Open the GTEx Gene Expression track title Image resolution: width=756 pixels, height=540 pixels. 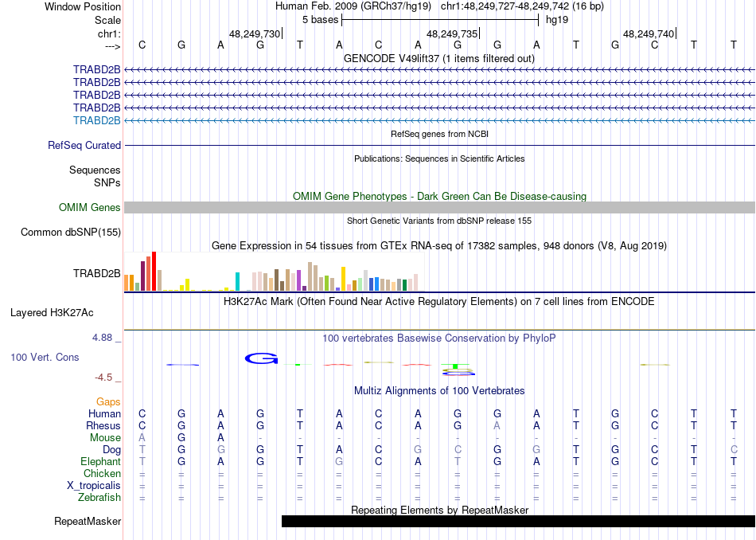[439, 245]
